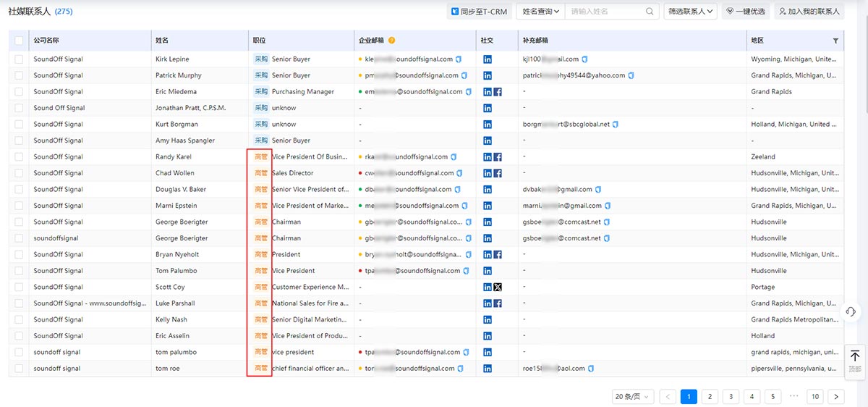Click the region cell Portage

(763, 288)
